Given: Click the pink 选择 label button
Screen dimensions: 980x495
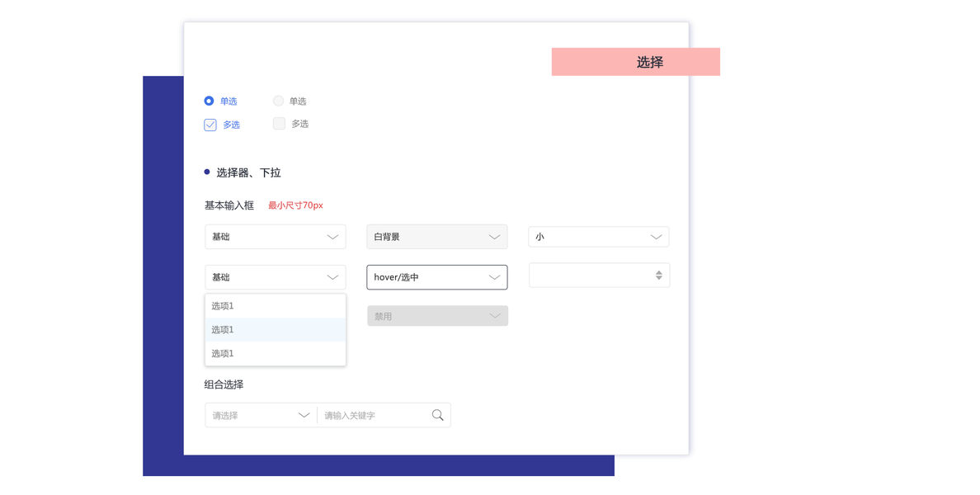Looking at the screenshot, I should [635, 62].
